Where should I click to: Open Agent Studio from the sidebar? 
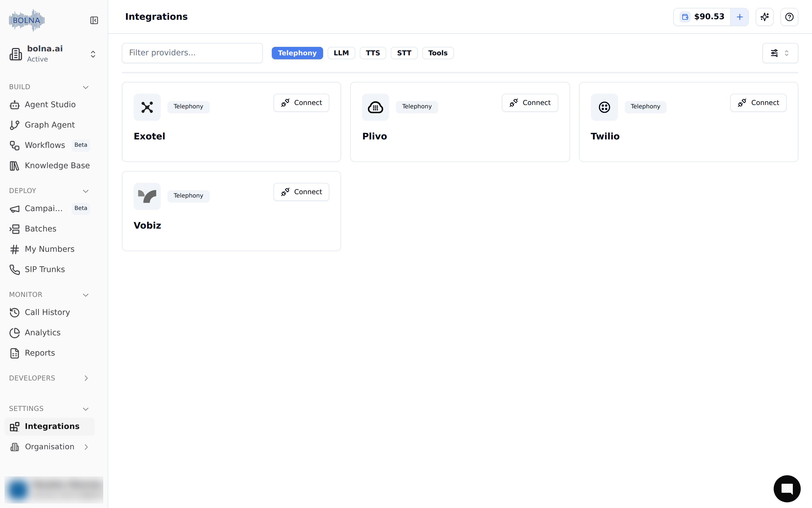pyautogui.click(x=50, y=104)
